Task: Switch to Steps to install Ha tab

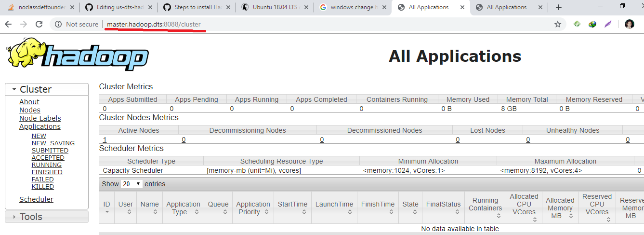Action: 197,7
